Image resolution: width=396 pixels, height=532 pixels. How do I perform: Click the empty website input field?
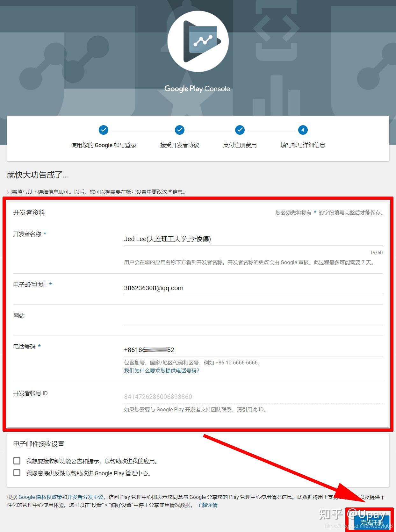253,319
